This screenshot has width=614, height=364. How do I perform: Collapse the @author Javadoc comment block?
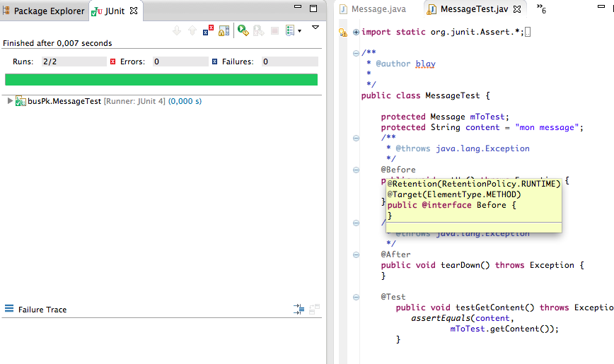click(356, 53)
